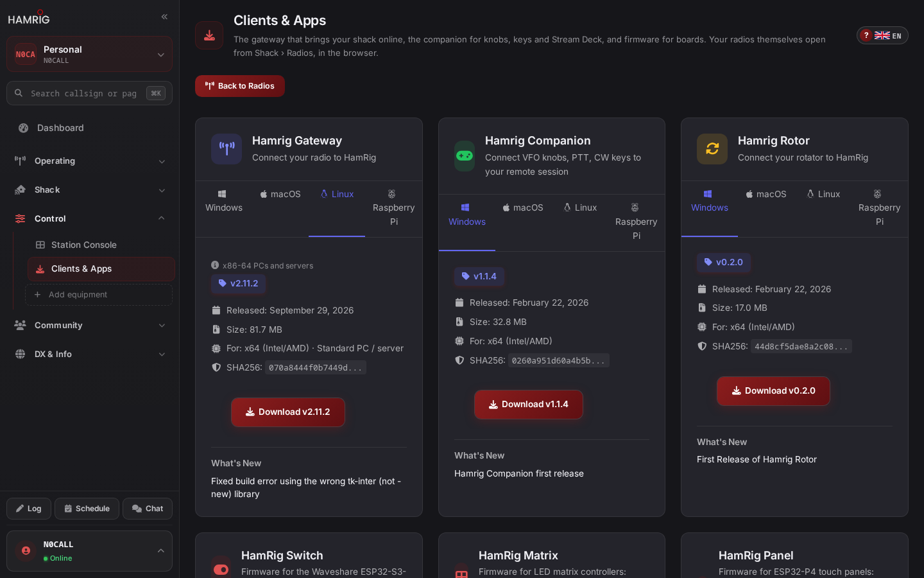Open the Personal workspace dropdown
924x578 pixels.
coord(89,54)
